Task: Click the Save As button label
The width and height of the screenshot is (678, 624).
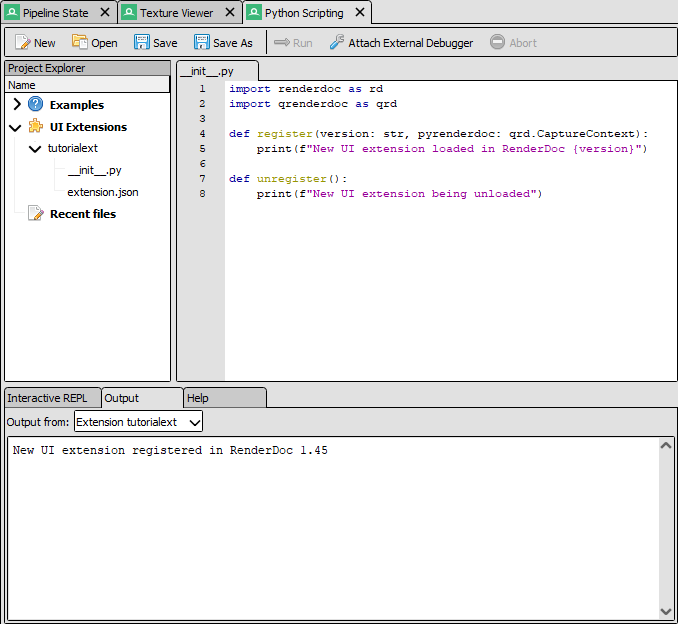Action: pyautogui.click(x=233, y=43)
